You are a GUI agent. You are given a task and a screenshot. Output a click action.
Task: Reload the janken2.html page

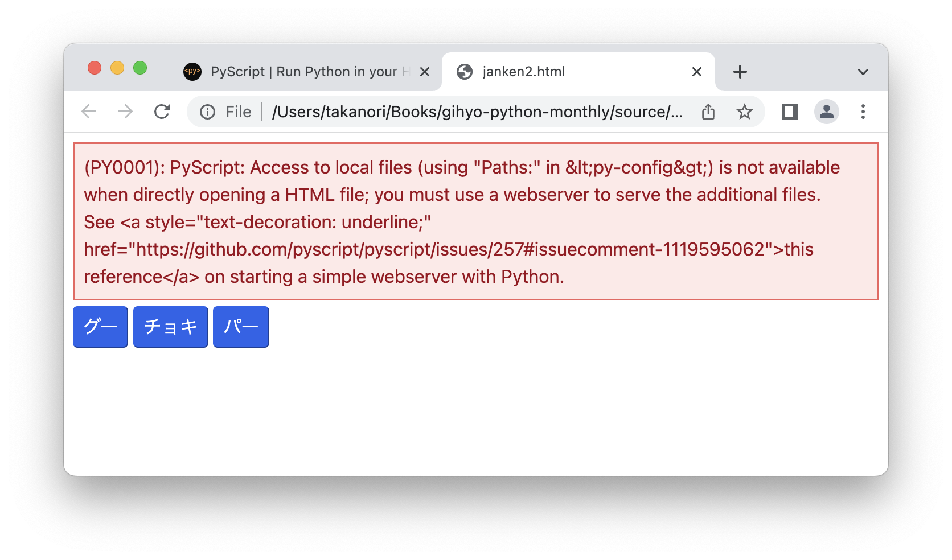pyautogui.click(x=162, y=112)
